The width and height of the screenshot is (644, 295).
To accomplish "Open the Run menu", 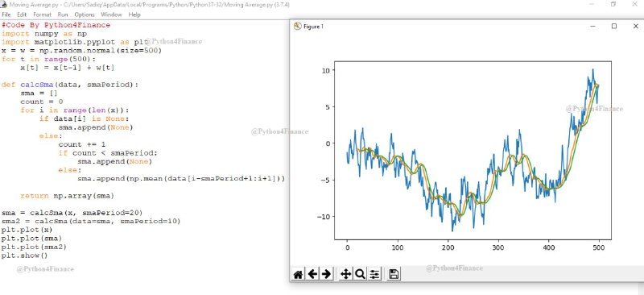I will click(x=63, y=15).
